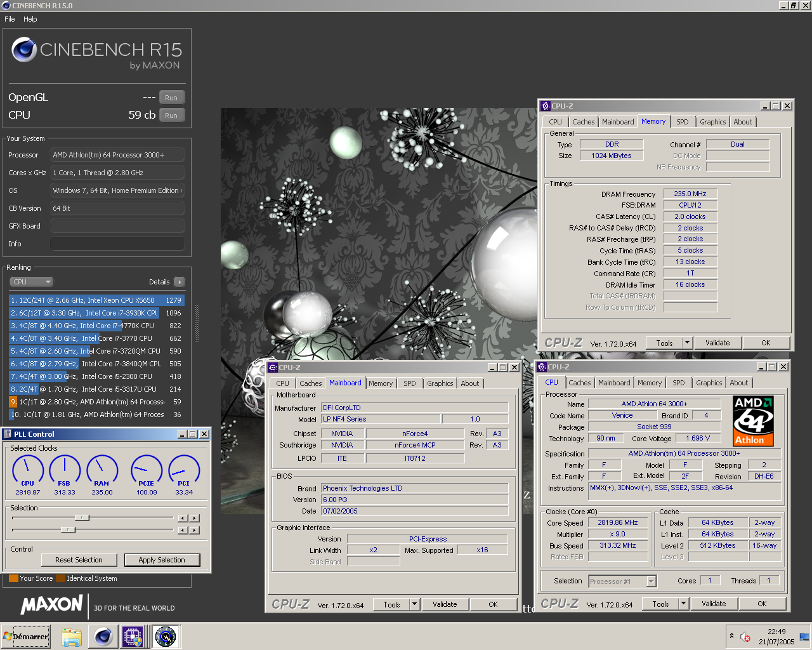Click upper slider's left arrow in PLL Control
Image resolution: width=812 pixels, height=650 pixels.
point(183,518)
